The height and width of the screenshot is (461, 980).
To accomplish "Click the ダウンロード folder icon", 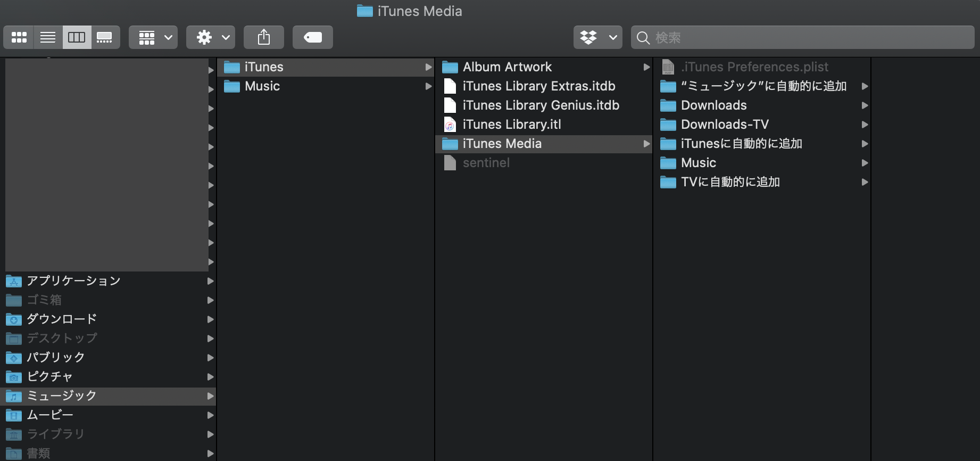I will coord(14,319).
